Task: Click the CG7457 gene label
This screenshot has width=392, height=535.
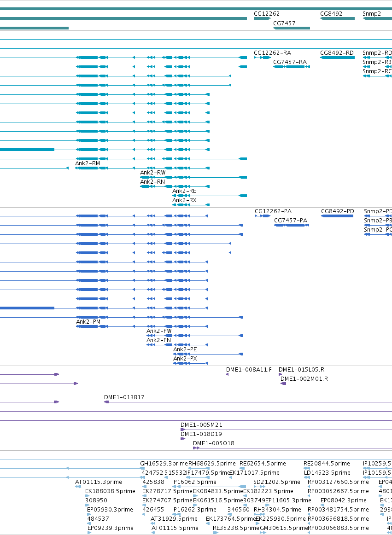Action: 284,23
